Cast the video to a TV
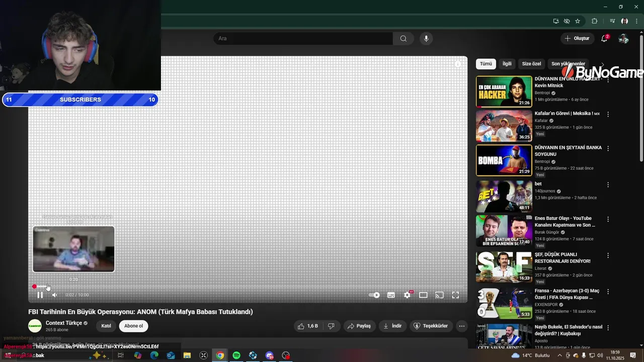 pyautogui.click(x=439, y=295)
